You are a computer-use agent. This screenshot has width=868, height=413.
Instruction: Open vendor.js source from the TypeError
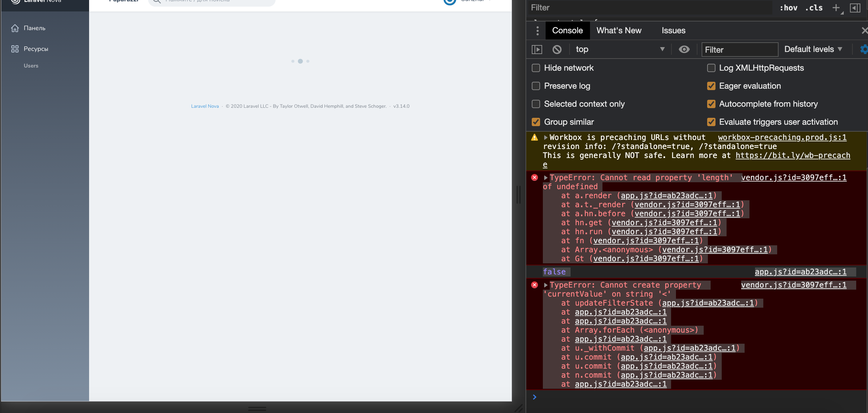[x=793, y=177]
